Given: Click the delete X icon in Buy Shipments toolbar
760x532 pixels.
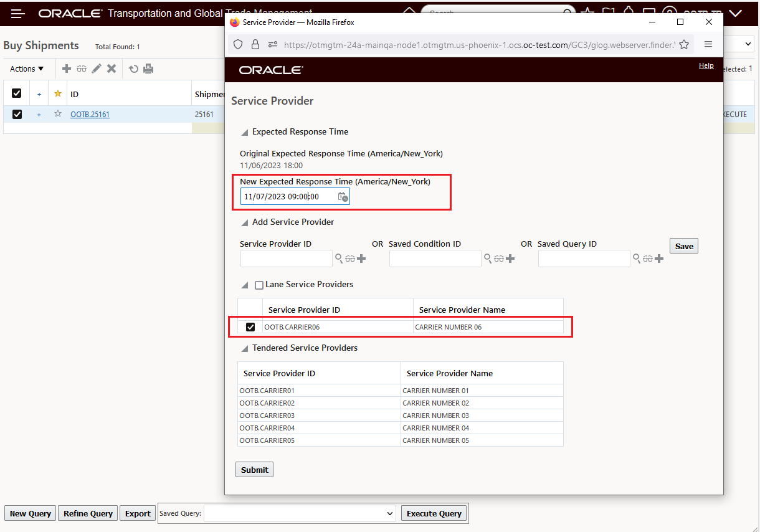Looking at the screenshot, I should point(112,69).
